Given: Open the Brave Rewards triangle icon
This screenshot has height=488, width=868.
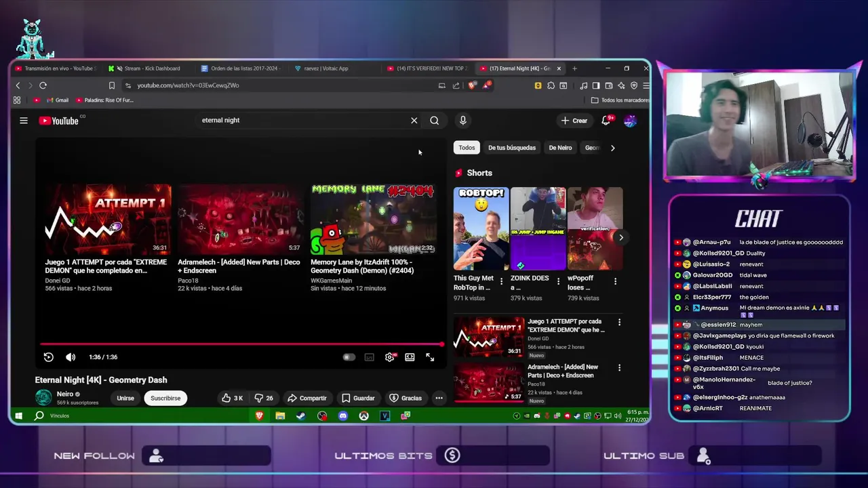Looking at the screenshot, I should tap(487, 85).
